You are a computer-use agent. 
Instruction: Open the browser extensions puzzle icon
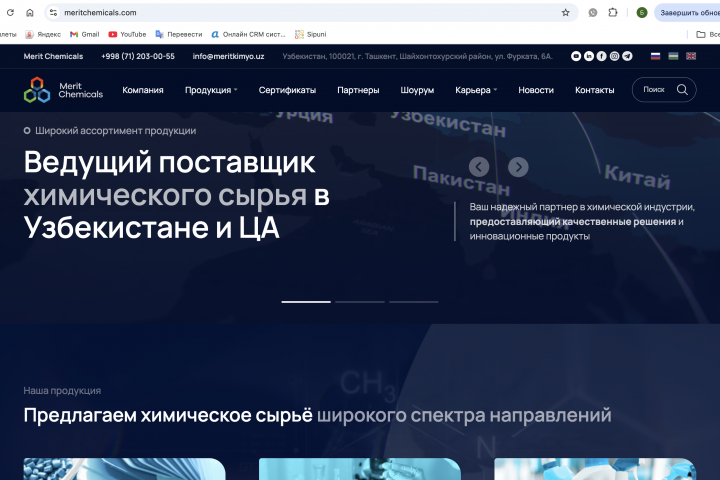click(x=613, y=12)
